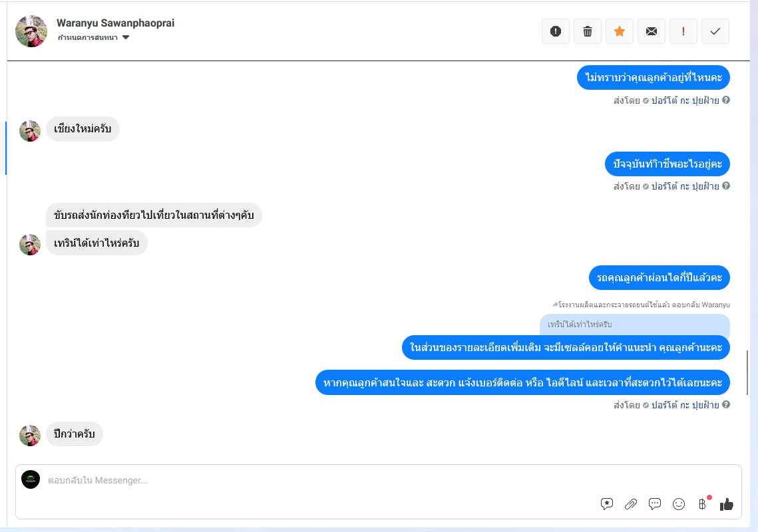Delete conversation using trash can icon
Image resolution: width=758 pixels, height=532 pixels.
tap(588, 31)
